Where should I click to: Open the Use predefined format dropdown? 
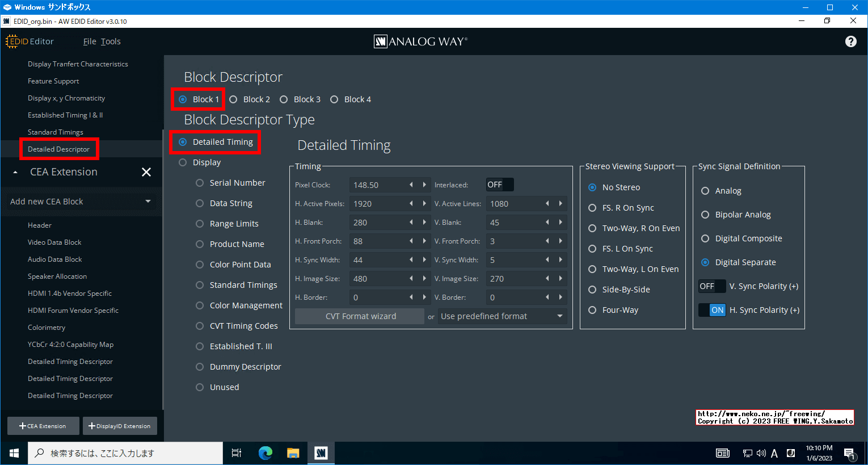coord(502,316)
